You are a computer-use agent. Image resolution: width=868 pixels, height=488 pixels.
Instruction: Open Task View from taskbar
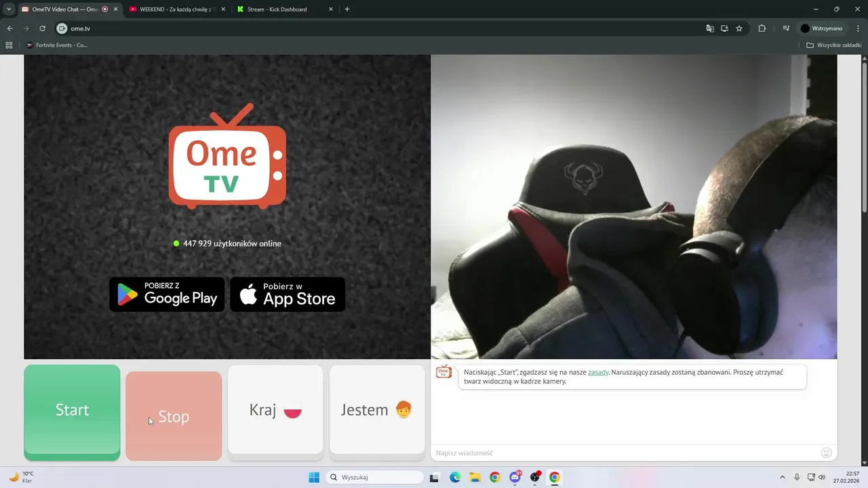click(435, 477)
